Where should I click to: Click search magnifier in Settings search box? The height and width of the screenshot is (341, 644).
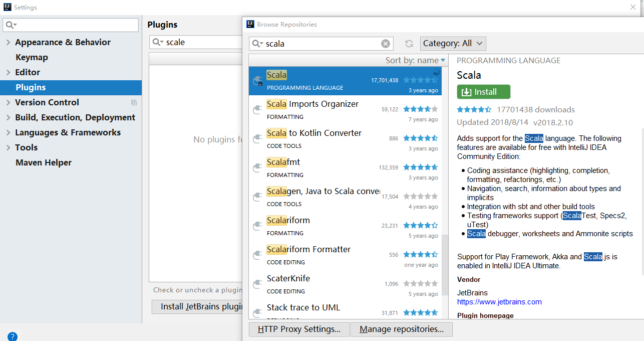(x=11, y=25)
